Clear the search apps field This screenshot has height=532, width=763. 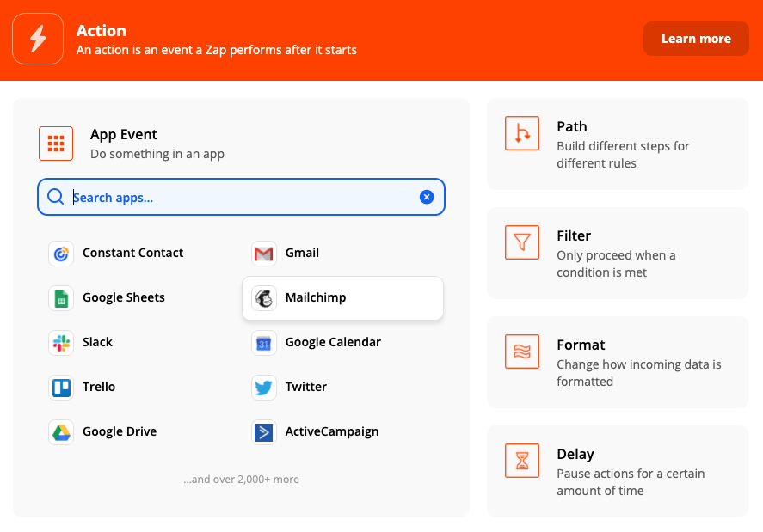427,197
